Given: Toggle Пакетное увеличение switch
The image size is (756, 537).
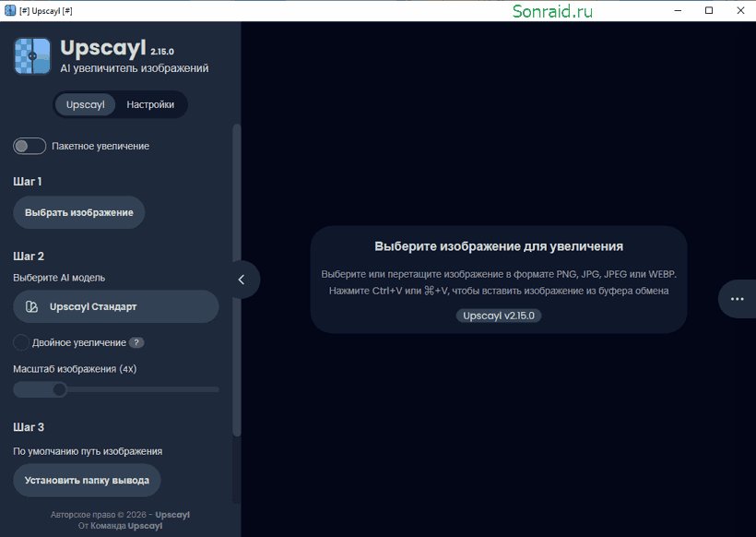Looking at the screenshot, I should click(30, 146).
